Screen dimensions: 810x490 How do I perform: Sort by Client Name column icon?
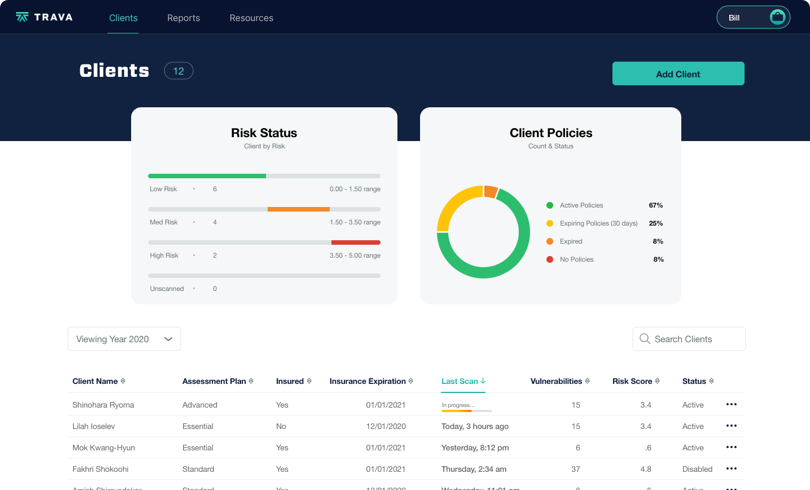point(123,381)
